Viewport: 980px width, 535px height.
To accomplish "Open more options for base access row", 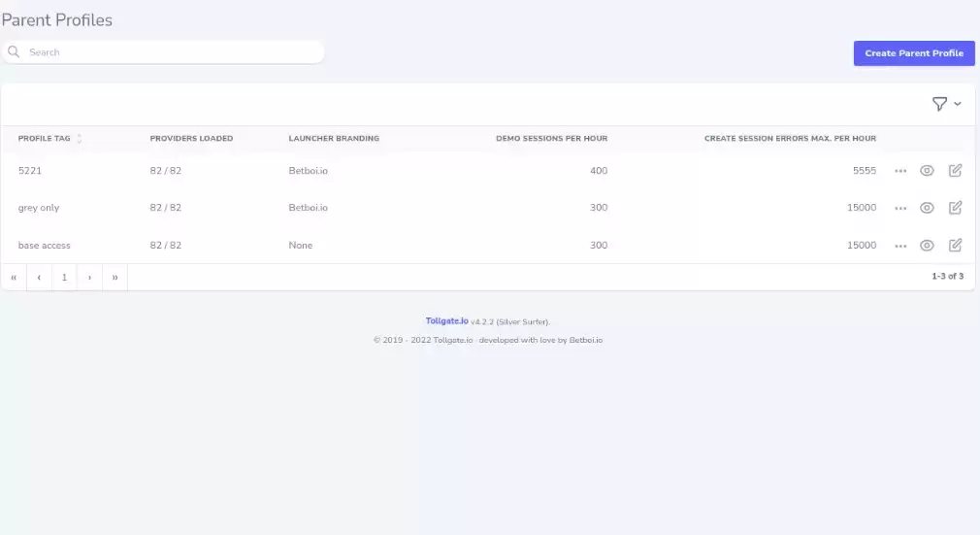I will click(900, 246).
